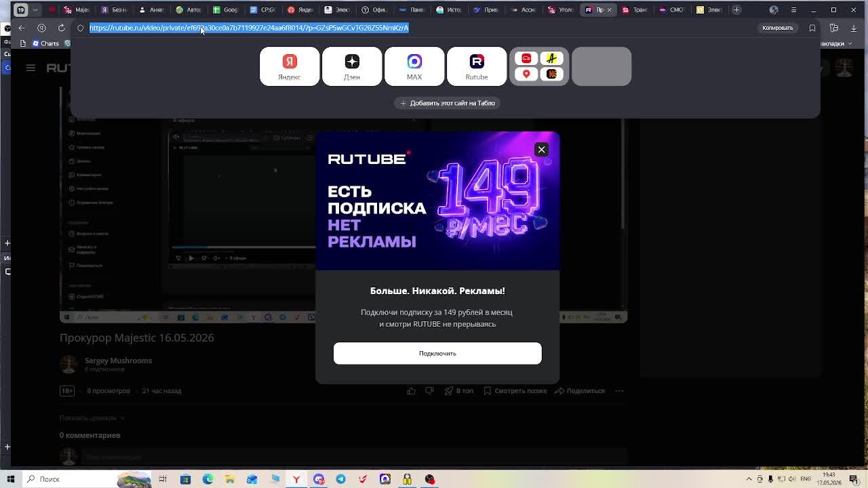
Task: Open the browser menu with three lines
Action: (x=793, y=9)
